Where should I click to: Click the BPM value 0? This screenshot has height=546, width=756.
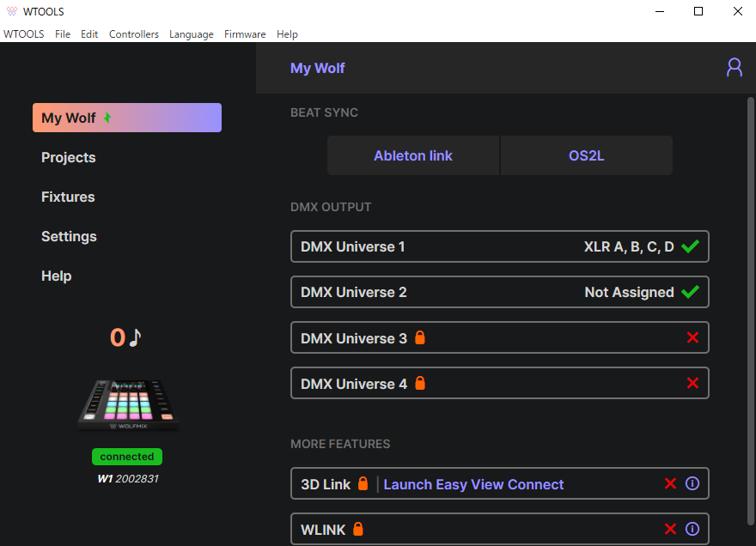pyautogui.click(x=118, y=337)
